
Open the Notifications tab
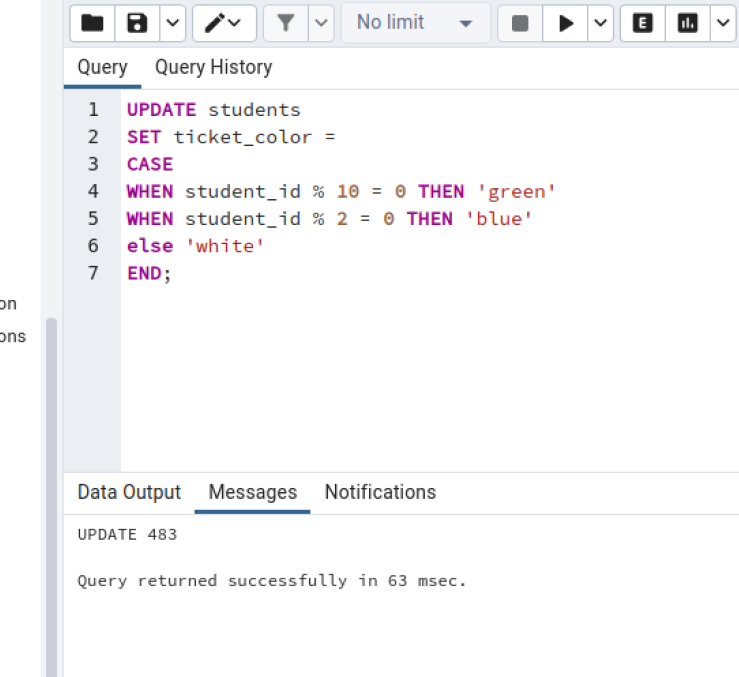[x=380, y=492]
